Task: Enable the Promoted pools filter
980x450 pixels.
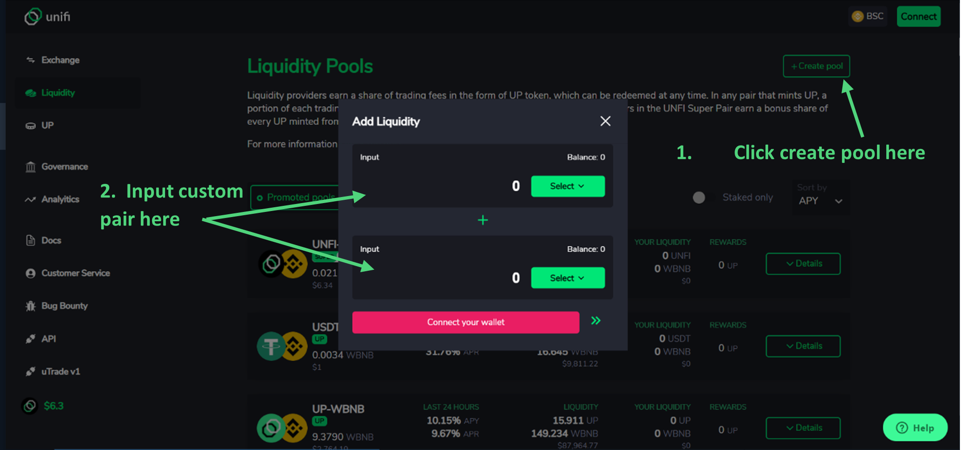Action: point(295,197)
